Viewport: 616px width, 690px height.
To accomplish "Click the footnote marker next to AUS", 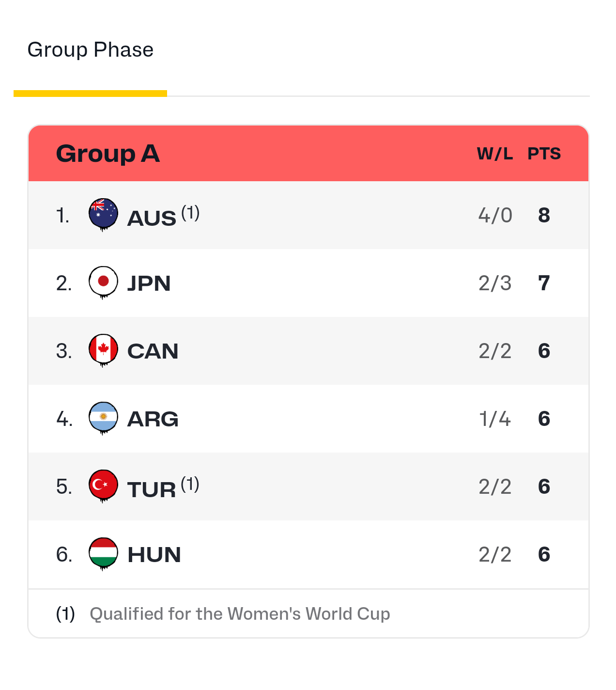I will pyautogui.click(x=190, y=212).
